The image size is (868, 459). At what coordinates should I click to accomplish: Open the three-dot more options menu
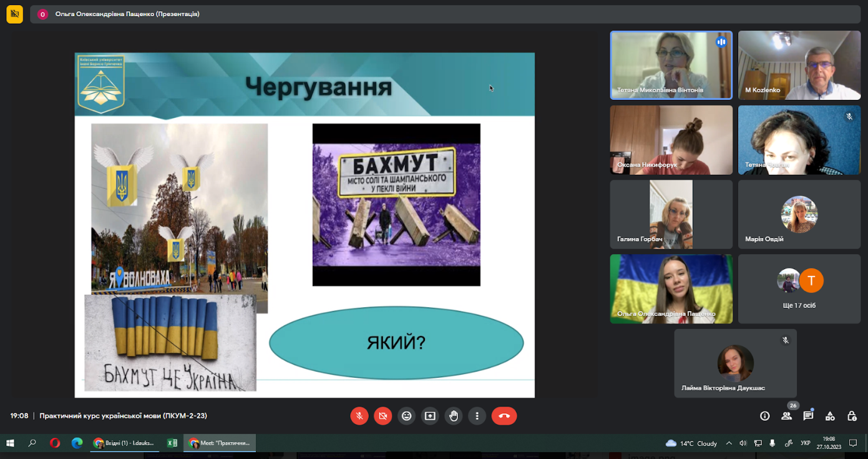point(477,416)
